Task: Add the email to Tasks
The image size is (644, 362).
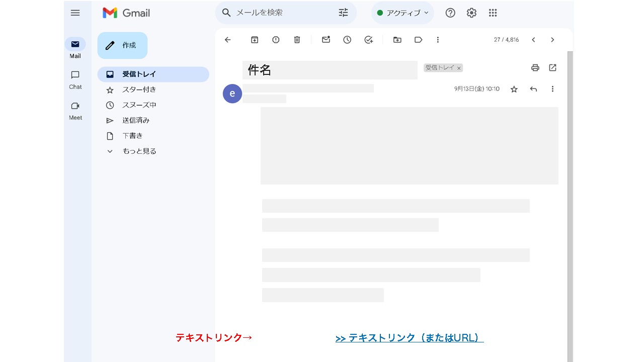Action: point(368,40)
